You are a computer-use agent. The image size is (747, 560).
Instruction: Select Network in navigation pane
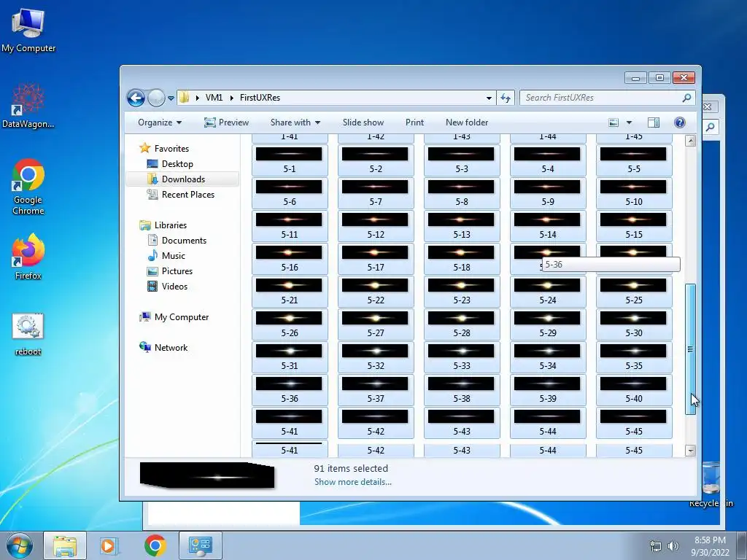(x=163, y=348)
